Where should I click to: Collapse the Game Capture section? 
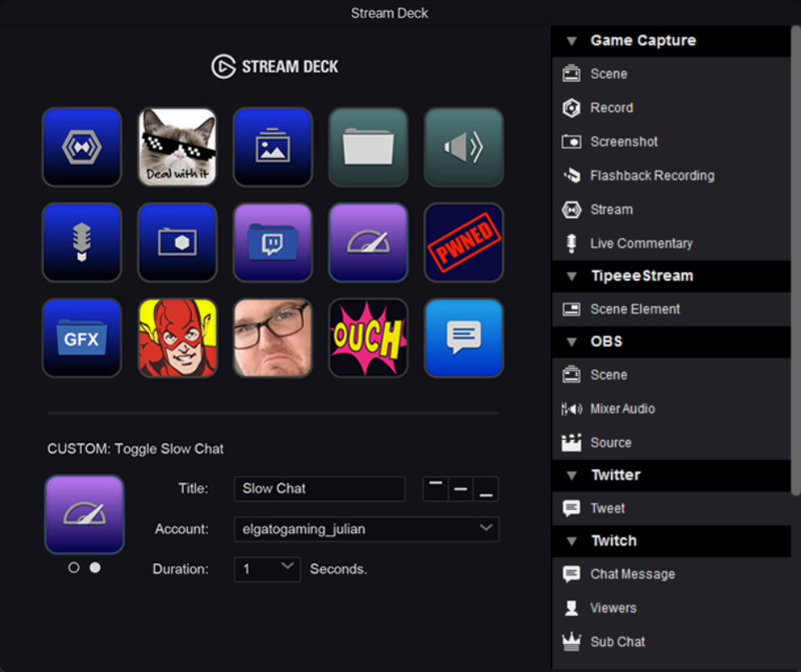(571, 41)
